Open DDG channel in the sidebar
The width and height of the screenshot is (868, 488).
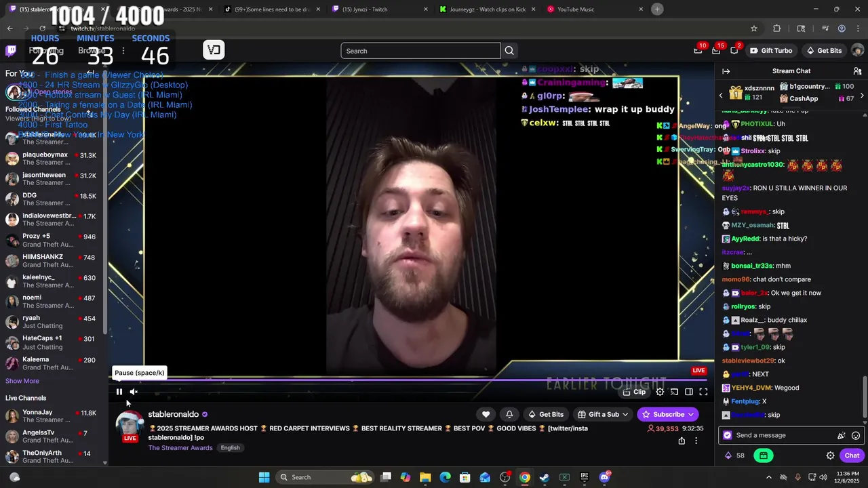(52, 199)
